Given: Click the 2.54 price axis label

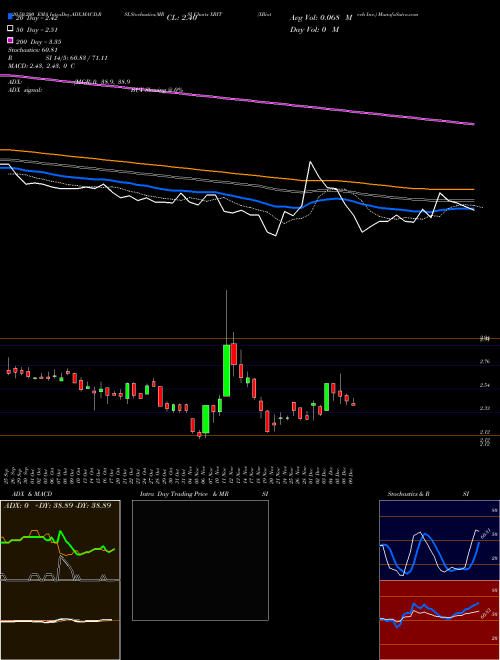Looking at the screenshot, I should (484, 385).
